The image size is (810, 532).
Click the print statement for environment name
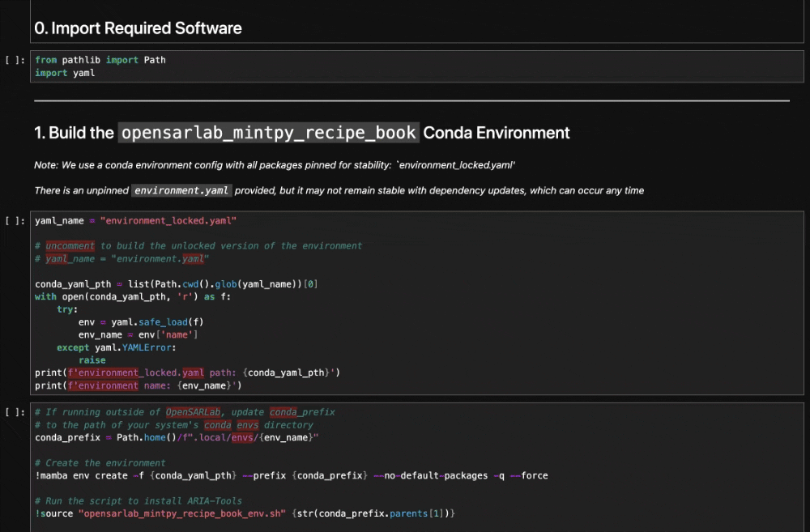click(138, 385)
